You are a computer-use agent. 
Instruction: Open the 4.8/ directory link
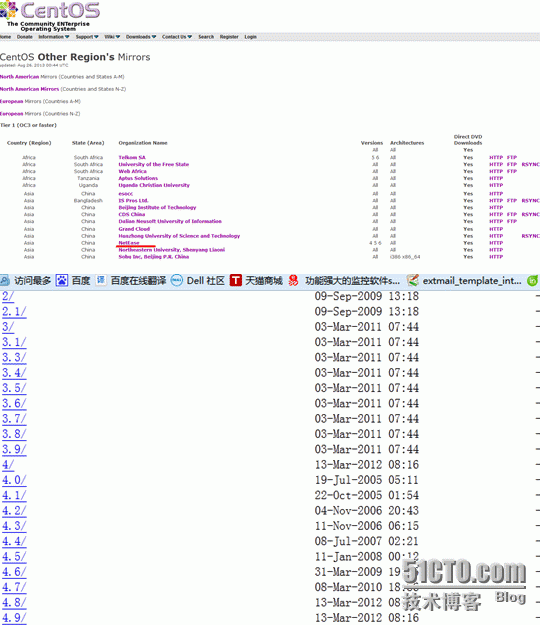pyautogui.click(x=14, y=602)
